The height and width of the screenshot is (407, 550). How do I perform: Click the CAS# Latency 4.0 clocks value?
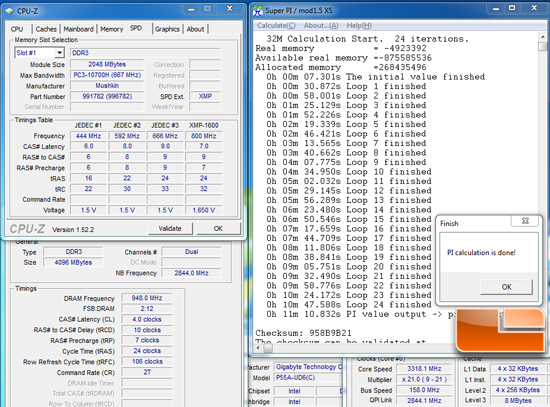pyautogui.click(x=147, y=319)
